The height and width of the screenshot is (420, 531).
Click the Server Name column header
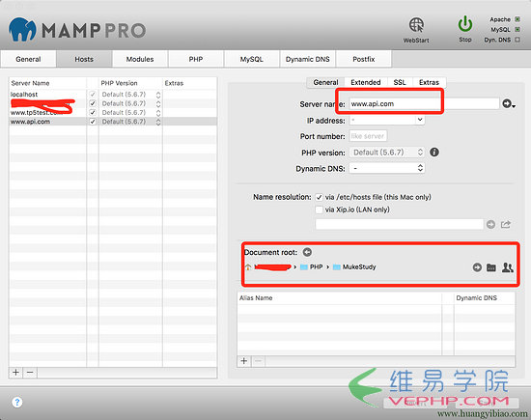tap(47, 83)
